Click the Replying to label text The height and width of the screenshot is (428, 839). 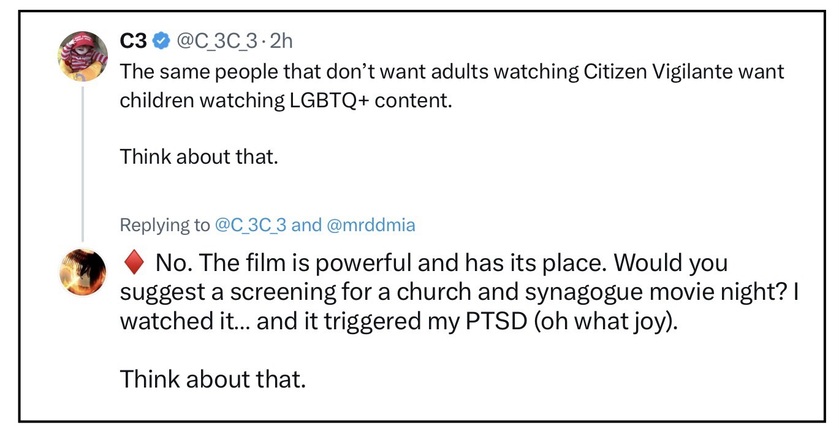pyautogui.click(x=165, y=225)
